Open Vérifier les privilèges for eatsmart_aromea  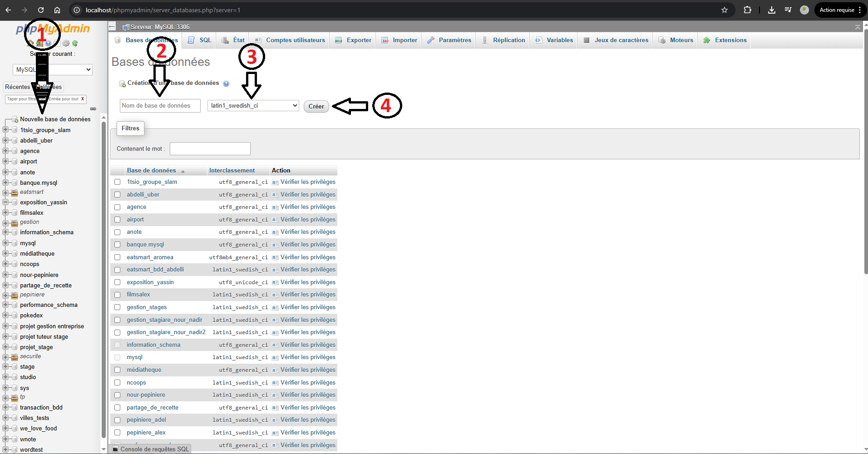[x=308, y=257]
